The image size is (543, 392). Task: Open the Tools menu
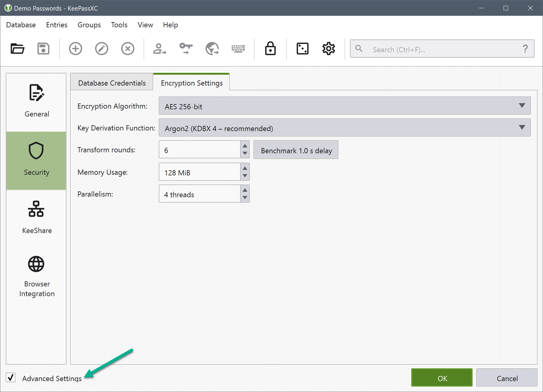(x=119, y=25)
